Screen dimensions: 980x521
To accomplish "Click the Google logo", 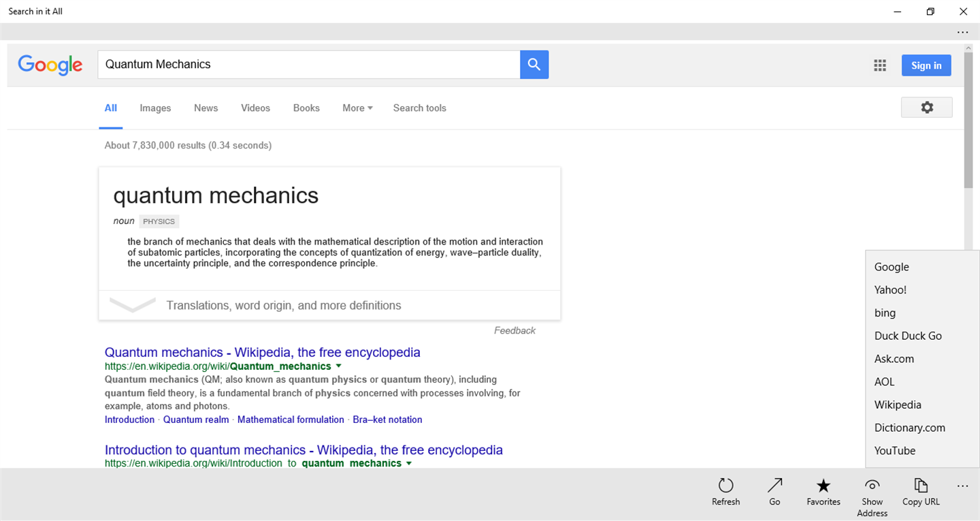I will (x=50, y=65).
